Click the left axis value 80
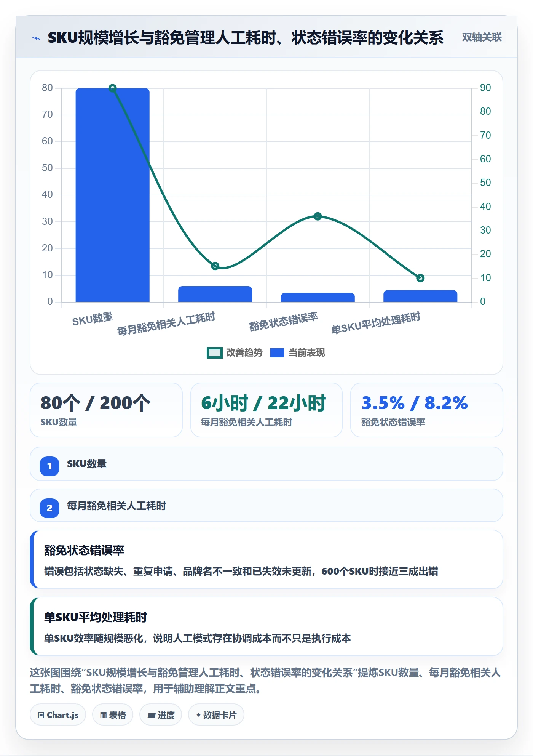Screen dimensions: 533x756 [x=47, y=88]
